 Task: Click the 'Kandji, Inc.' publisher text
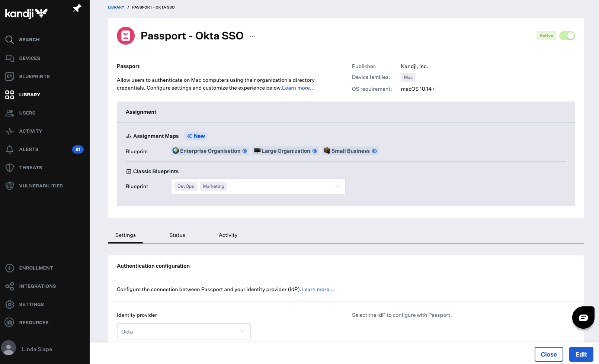click(x=414, y=67)
